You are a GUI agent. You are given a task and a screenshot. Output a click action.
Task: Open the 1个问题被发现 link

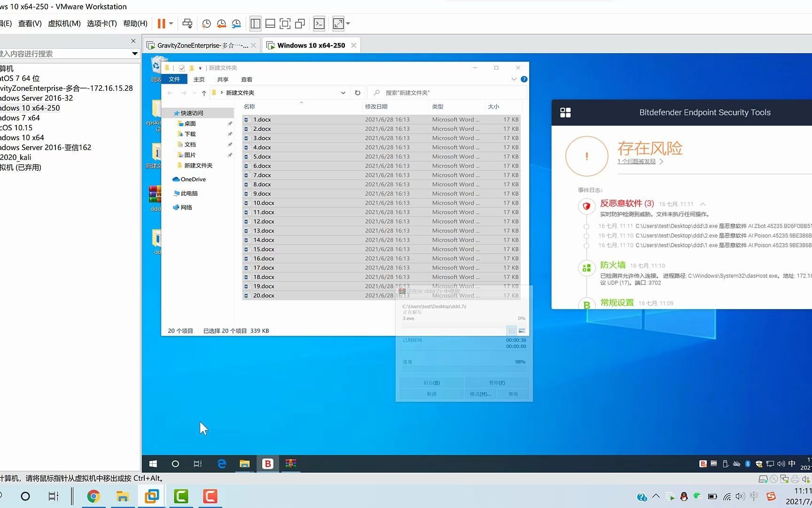point(636,161)
